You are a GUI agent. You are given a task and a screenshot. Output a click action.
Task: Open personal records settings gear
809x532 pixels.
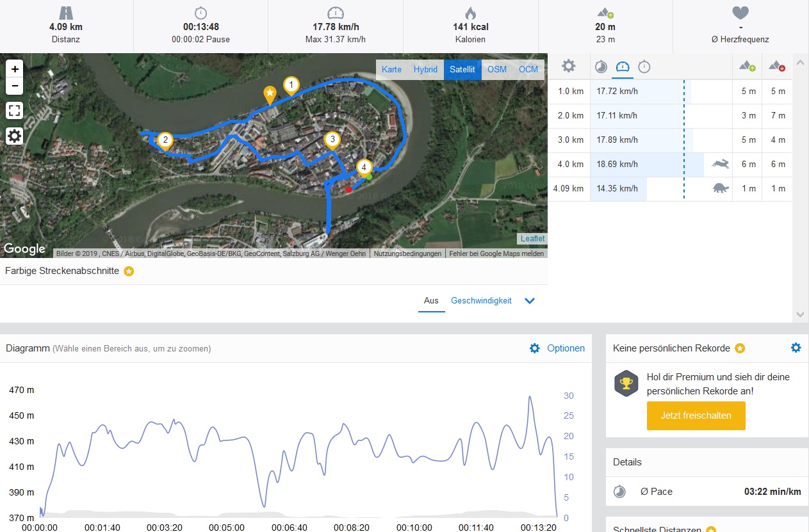pyautogui.click(x=796, y=348)
